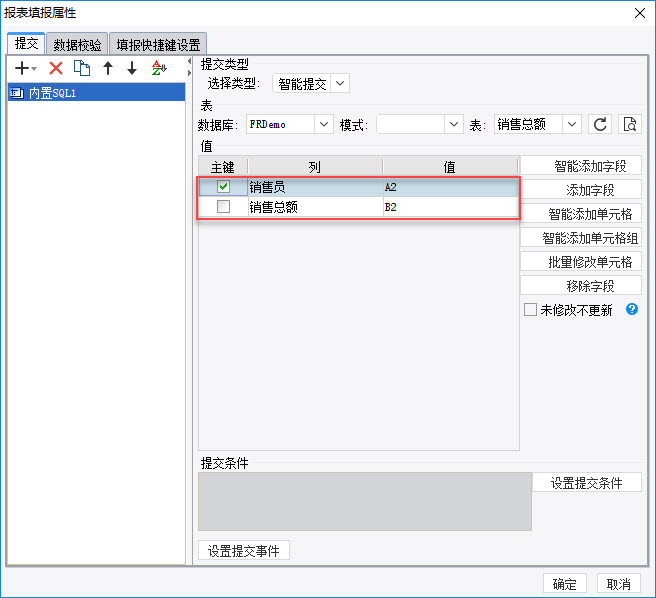Open 选择类型 智能提交 dropdown
This screenshot has height=598, width=656.
click(311, 84)
